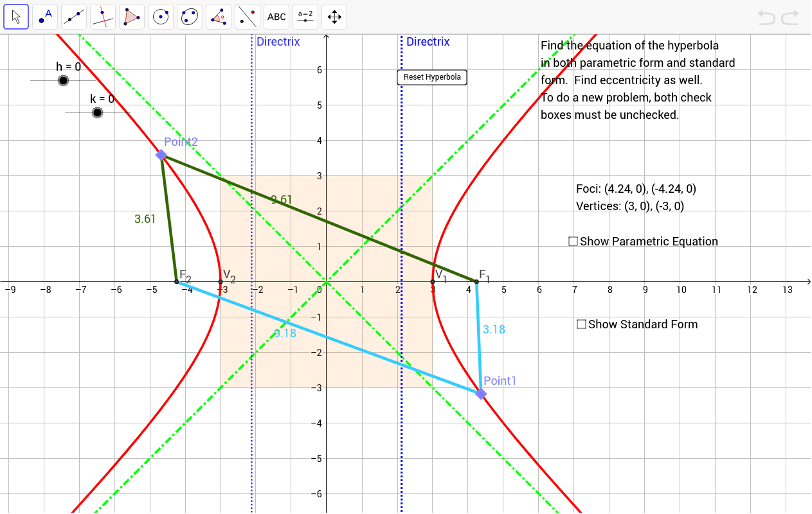812x514 pixels.
Task: Click the Vertices coordinates text
Action: (x=630, y=206)
